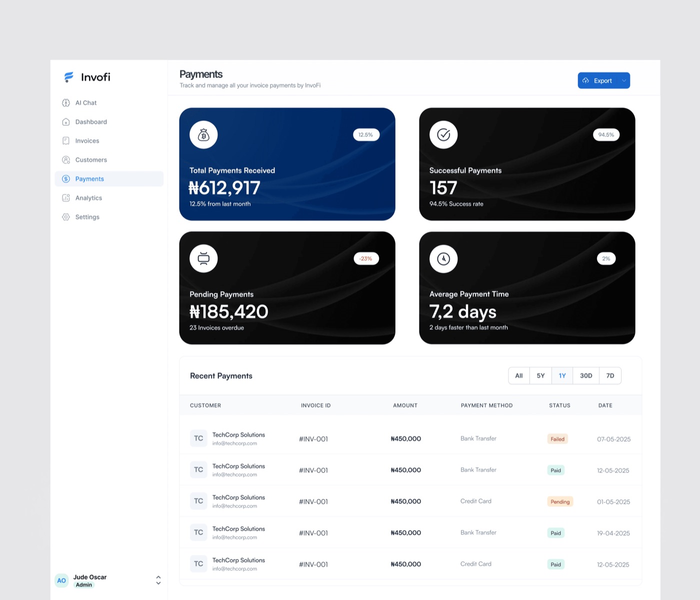
Task: Click the Customers person icon
Action: 66,160
